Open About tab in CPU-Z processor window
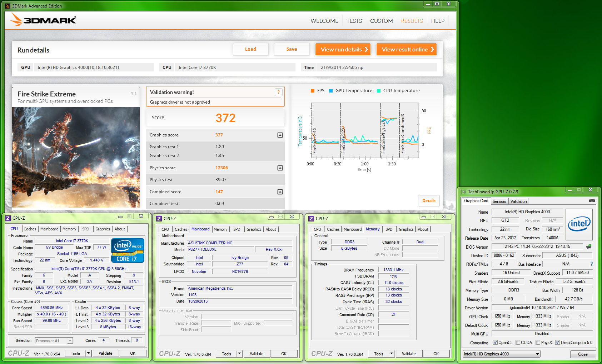This screenshot has height=364, width=602. [x=120, y=229]
